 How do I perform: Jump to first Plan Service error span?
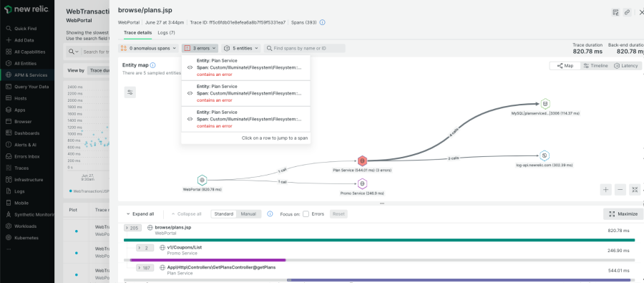245,67
